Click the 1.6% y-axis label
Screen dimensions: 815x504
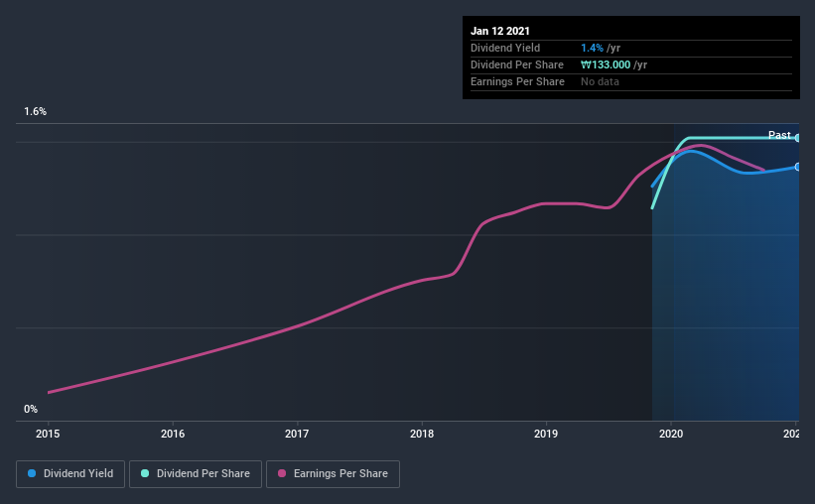[36, 112]
